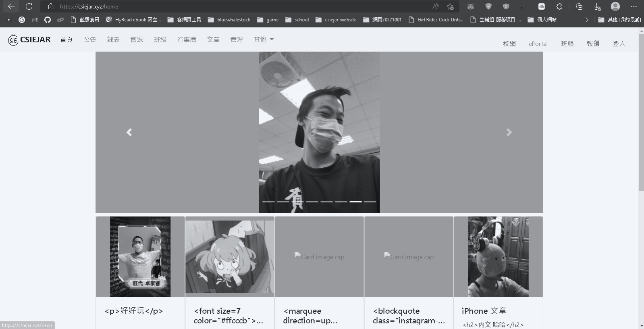Open the user profile avatar icon
This screenshot has height=329, width=644.
point(615,6)
